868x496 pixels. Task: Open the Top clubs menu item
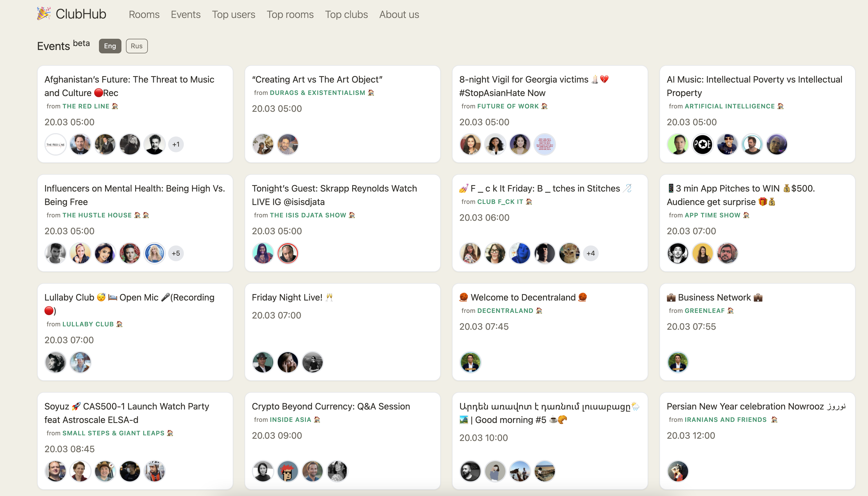coord(346,14)
